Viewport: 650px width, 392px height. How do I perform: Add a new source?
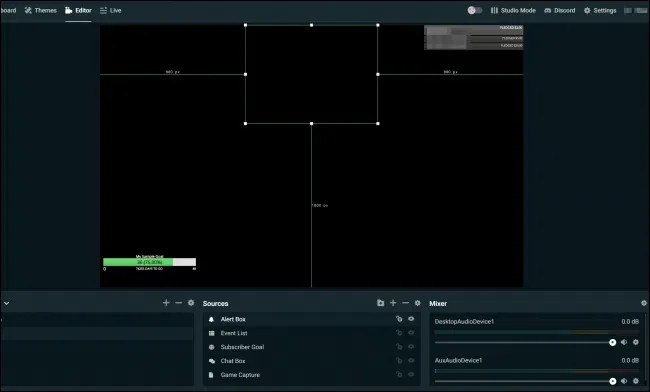point(393,303)
